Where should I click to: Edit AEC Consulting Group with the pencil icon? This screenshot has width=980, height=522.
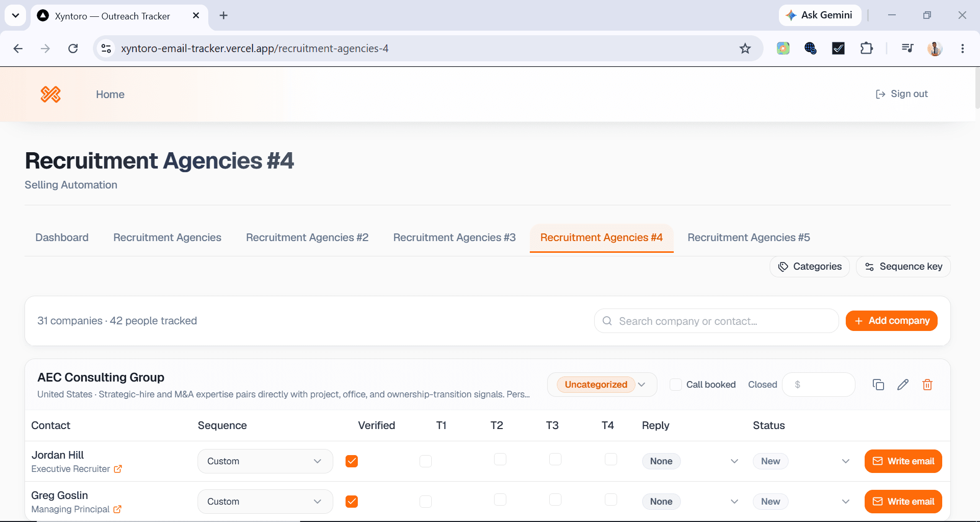[x=902, y=385]
